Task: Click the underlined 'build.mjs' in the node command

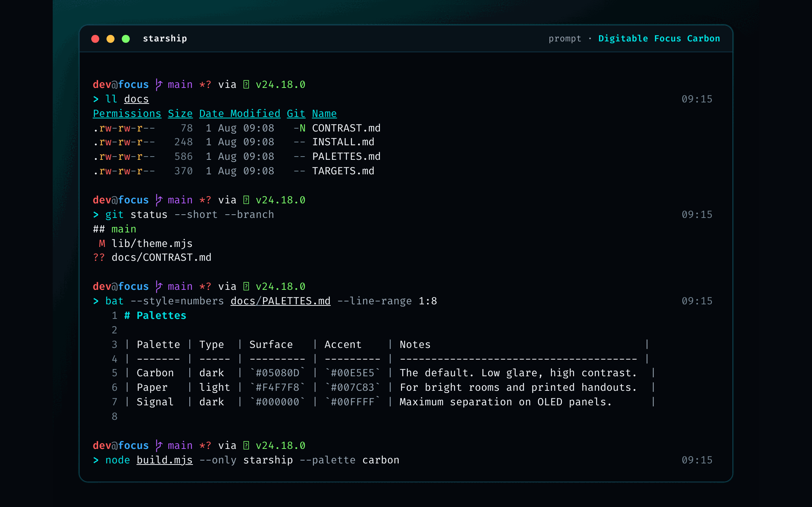Action: tap(165, 460)
